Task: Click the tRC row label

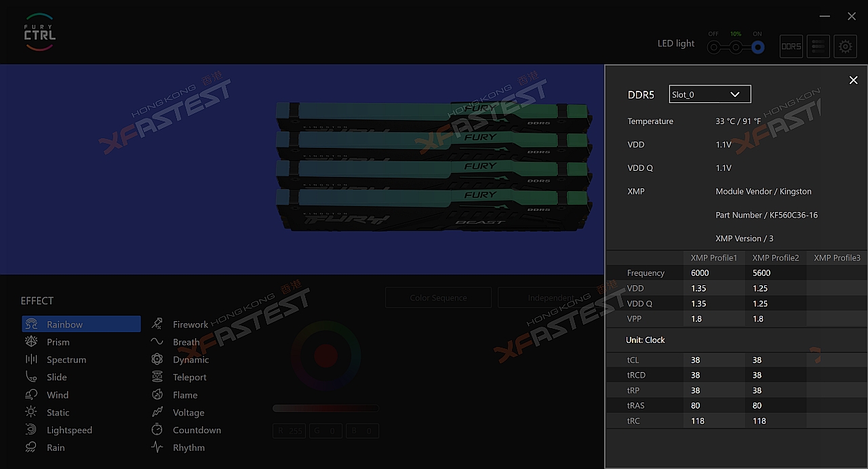Action: [633, 421]
